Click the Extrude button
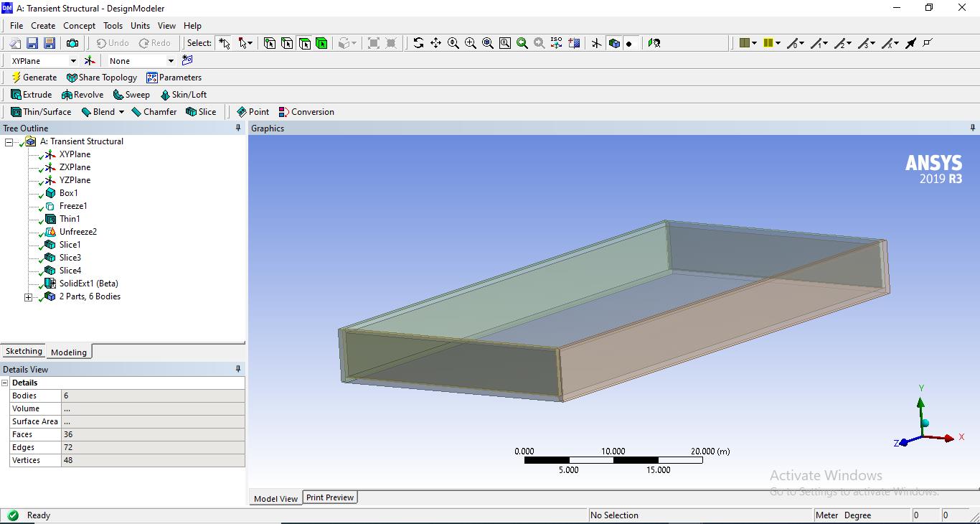This screenshot has width=980, height=524. [x=32, y=95]
